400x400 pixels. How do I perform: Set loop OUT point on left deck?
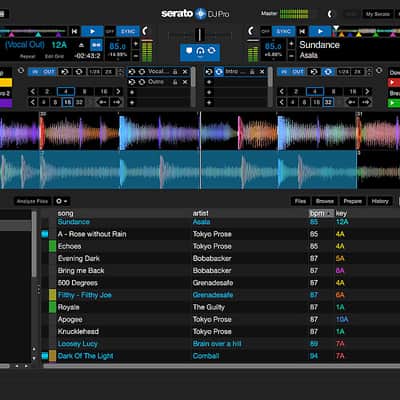tap(49, 72)
